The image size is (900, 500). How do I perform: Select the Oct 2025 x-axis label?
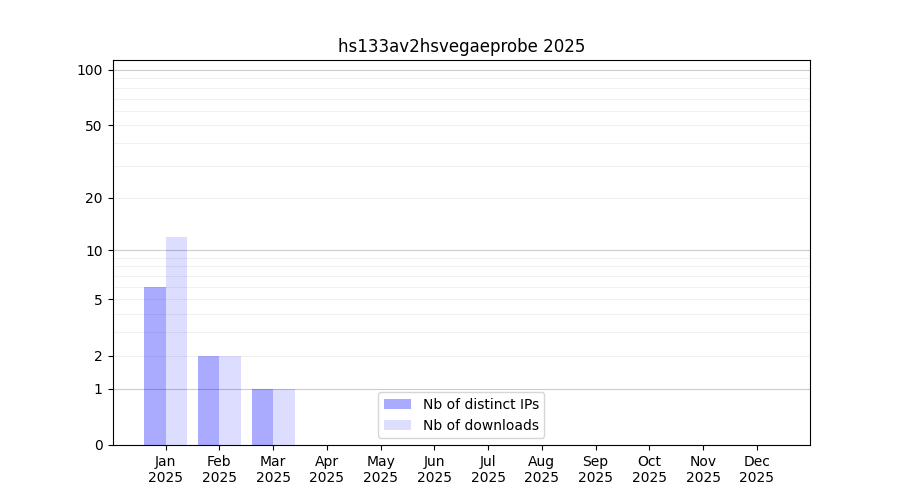(x=649, y=469)
